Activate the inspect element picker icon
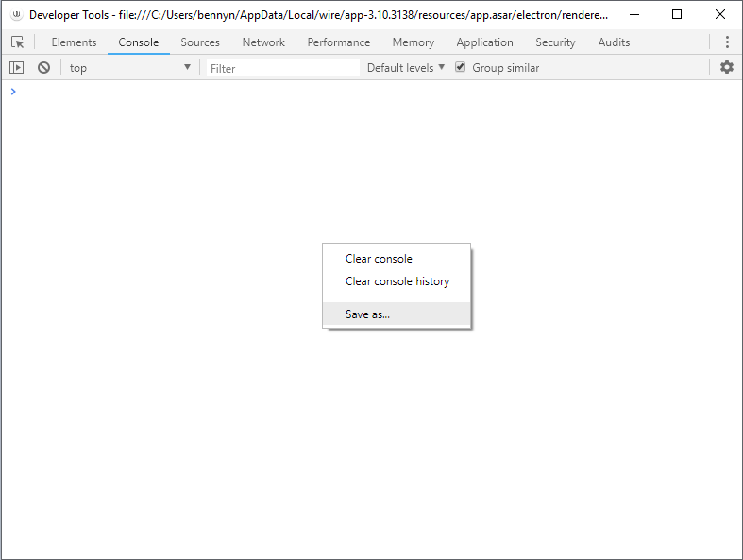This screenshot has width=743, height=560. pos(18,42)
